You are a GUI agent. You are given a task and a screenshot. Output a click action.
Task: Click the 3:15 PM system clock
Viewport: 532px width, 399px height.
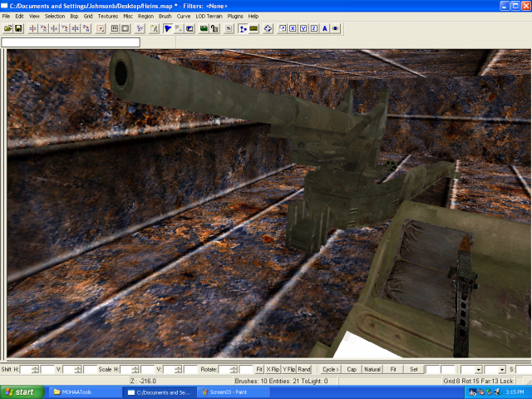click(x=515, y=392)
